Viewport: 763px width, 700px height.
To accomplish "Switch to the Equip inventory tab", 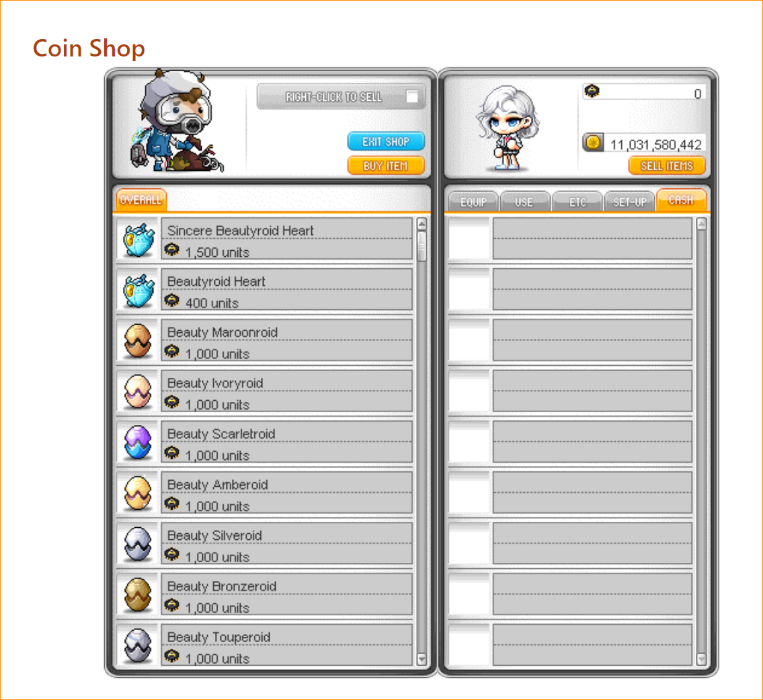I will click(x=473, y=202).
